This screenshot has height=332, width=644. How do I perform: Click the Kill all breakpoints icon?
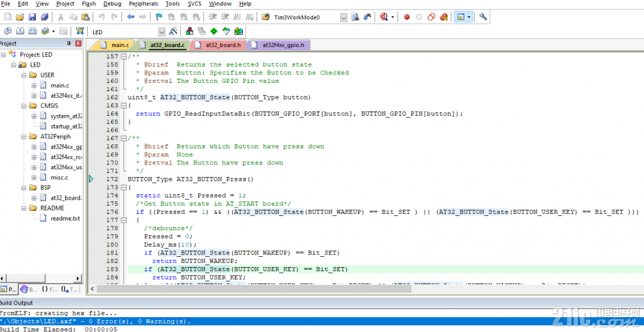pyautogui.click(x=443, y=17)
